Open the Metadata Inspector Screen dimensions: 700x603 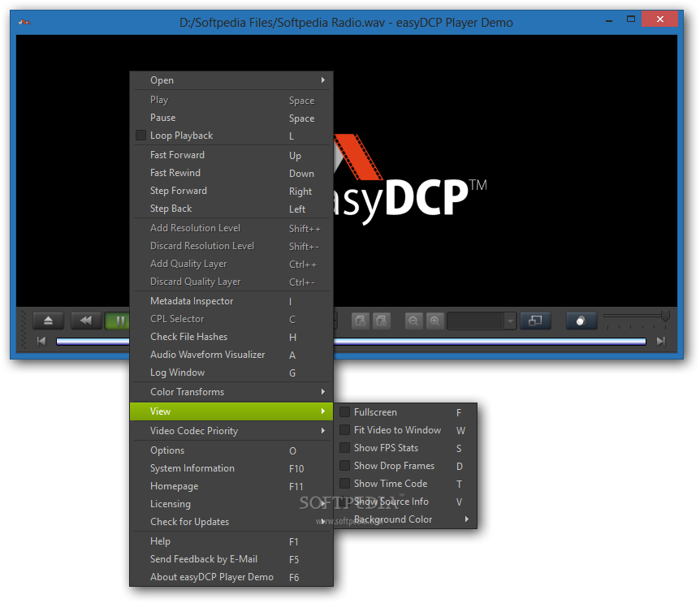tap(231, 301)
